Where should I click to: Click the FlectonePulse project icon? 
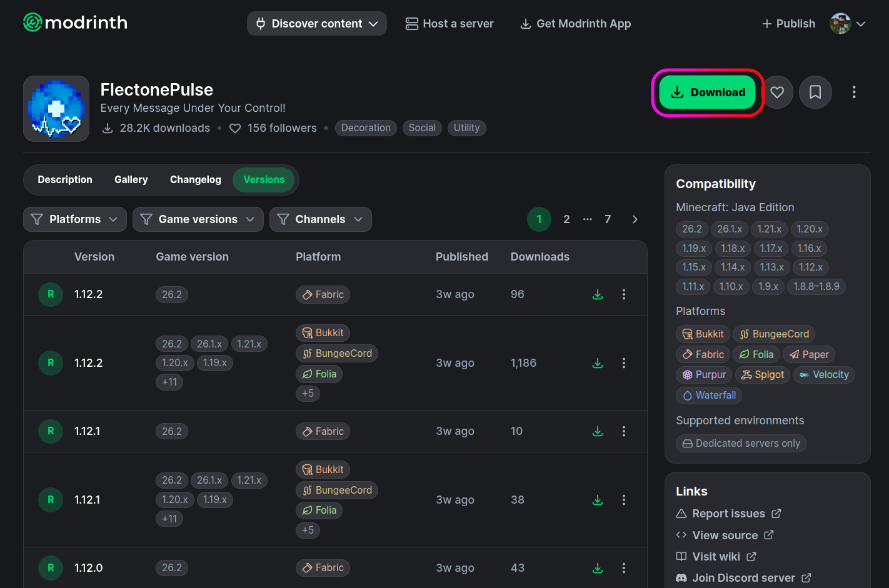pyautogui.click(x=56, y=109)
